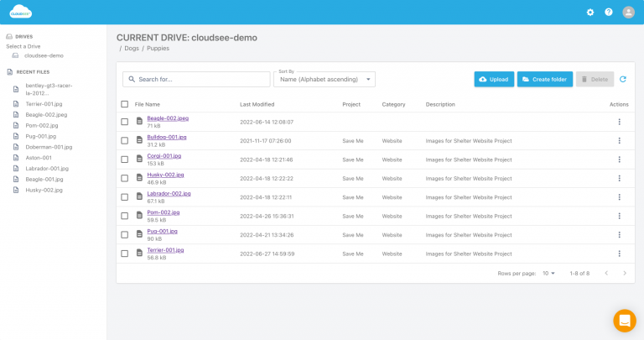The height and width of the screenshot is (340, 644).
Task: Navigate to Dogs in breadcrumb
Action: pyautogui.click(x=130, y=50)
